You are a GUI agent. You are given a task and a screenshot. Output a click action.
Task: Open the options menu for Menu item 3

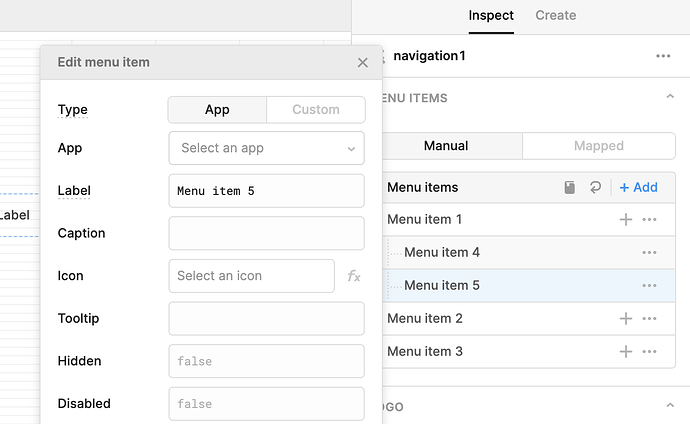coord(649,351)
